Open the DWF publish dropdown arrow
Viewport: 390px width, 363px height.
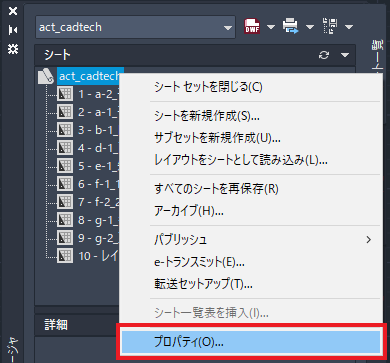[270, 27]
